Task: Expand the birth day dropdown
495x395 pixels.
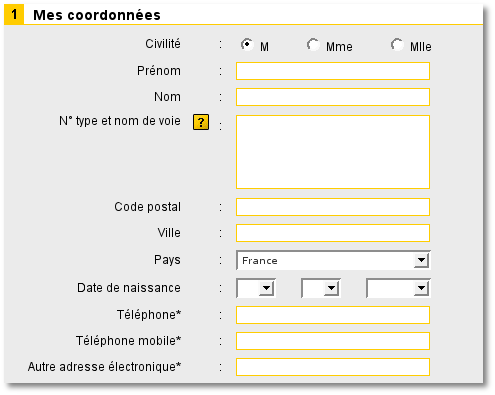Action: point(256,288)
